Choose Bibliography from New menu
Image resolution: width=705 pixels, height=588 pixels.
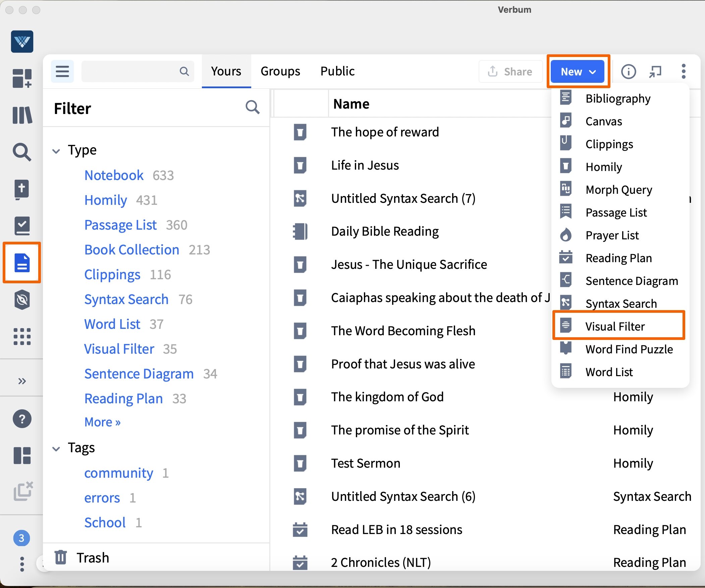click(x=620, y=98)
